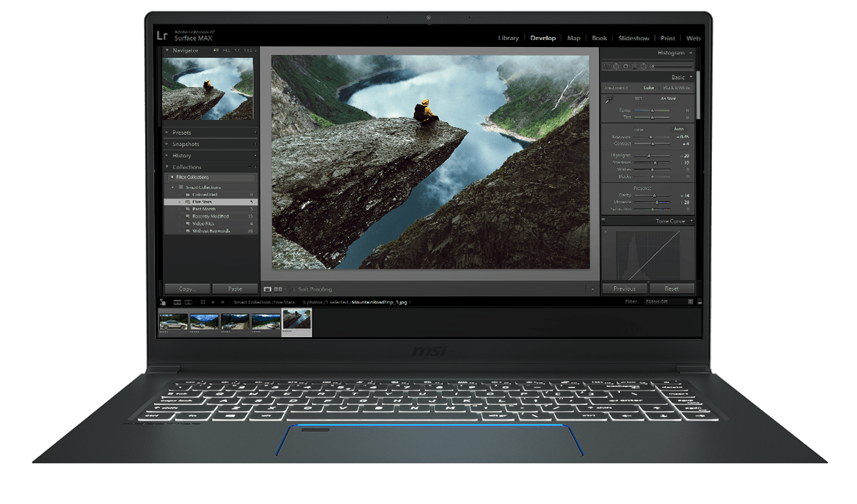Open the Slideshow module
This screenshot has height=504, width=857.
point(633,38)
